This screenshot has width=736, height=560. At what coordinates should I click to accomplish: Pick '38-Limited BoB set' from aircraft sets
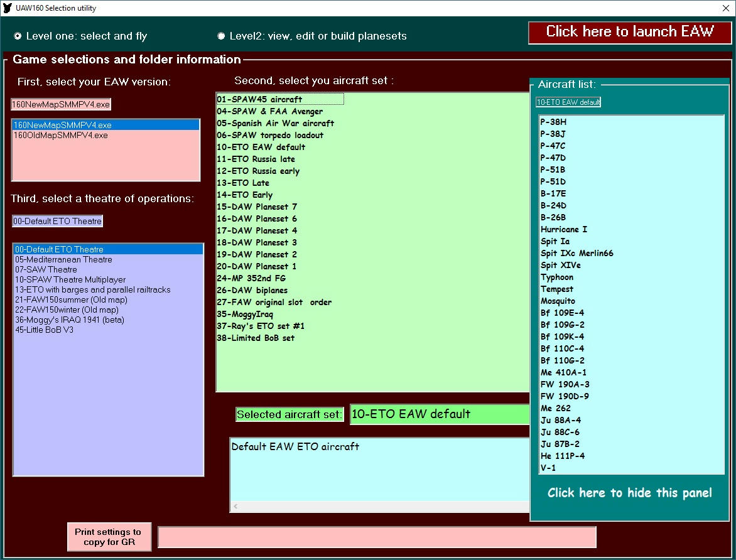point(256,338)
